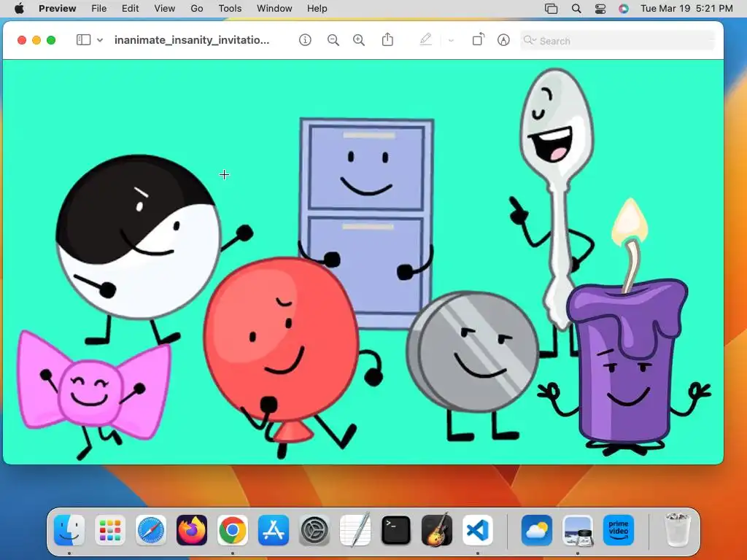The width and height of the screenshot is (747, 560).
Task: Open the Trash in the Dock
Action: 678,529
